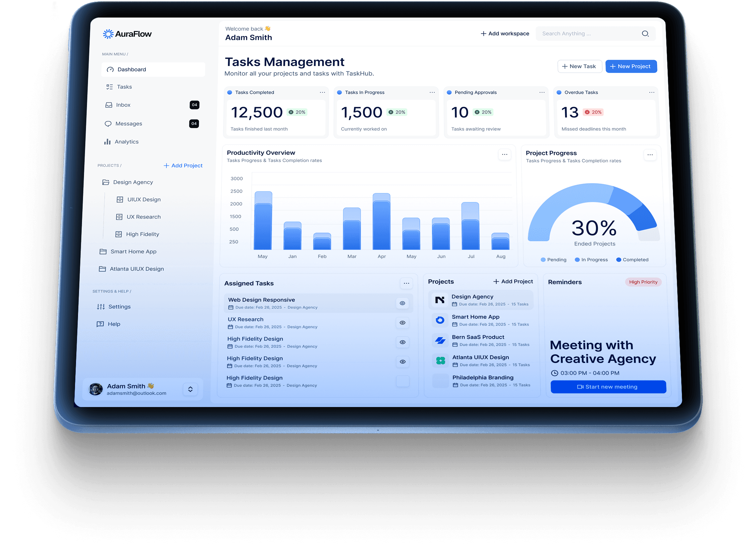Click the AuraFlow logo icon
The image size is (756, 553).
(108, 34)
